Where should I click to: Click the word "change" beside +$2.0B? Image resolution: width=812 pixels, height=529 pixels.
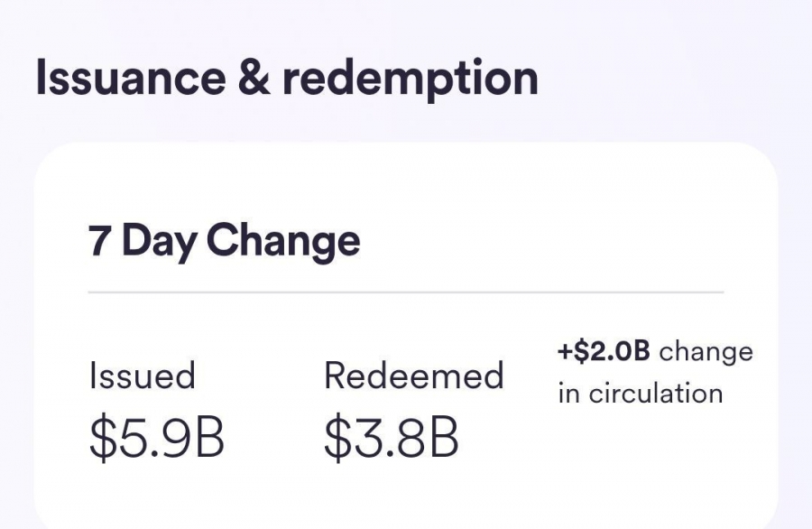click(706, 352)
